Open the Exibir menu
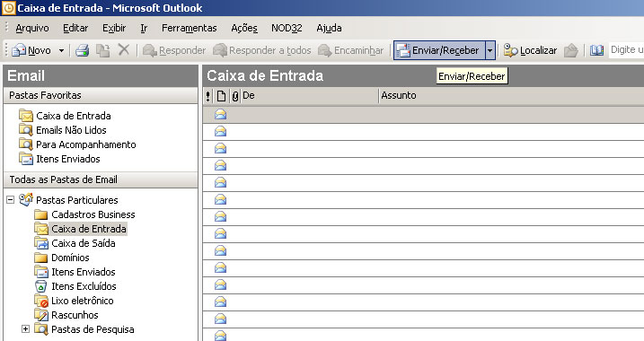The image size is (644, 341). 114,28
